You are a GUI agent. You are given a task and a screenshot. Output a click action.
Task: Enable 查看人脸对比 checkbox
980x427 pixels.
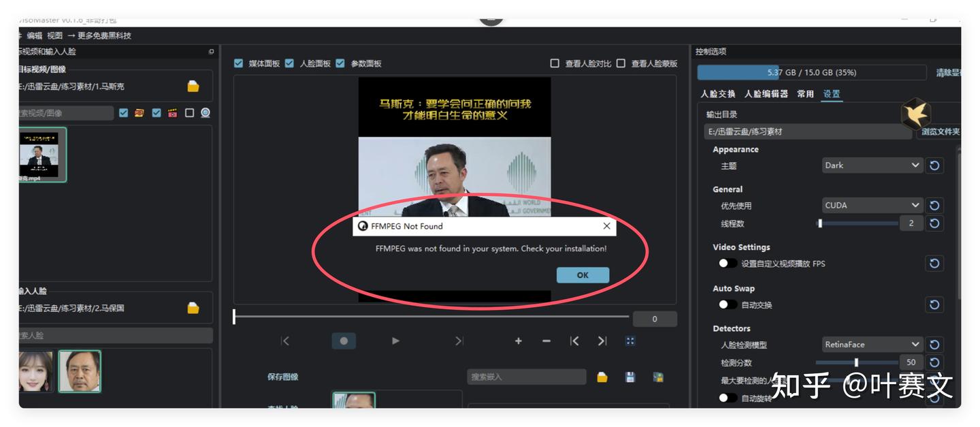tap(555, 63)
